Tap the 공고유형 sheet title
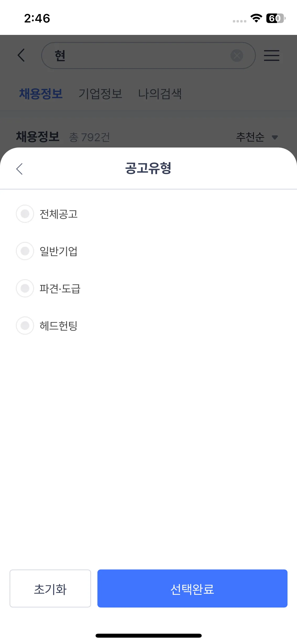Image resolution: width=297 pixels, height=644 pixels. point(148,168)
